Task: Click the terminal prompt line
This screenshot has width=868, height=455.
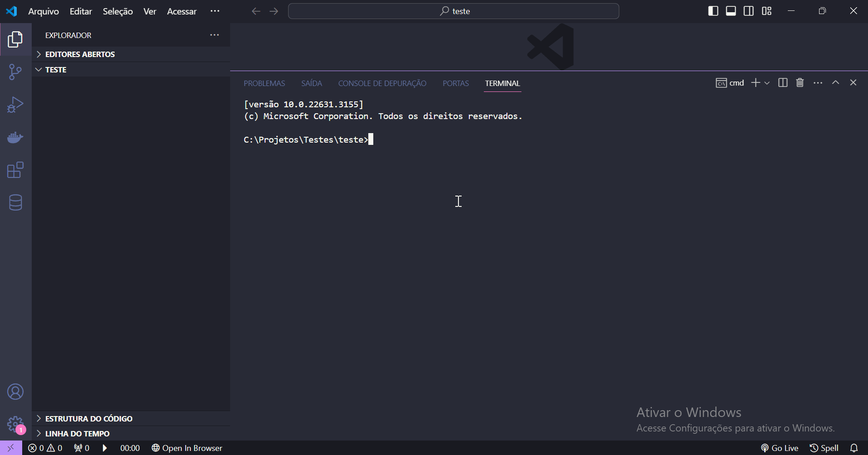Action: tap(309, 139)
